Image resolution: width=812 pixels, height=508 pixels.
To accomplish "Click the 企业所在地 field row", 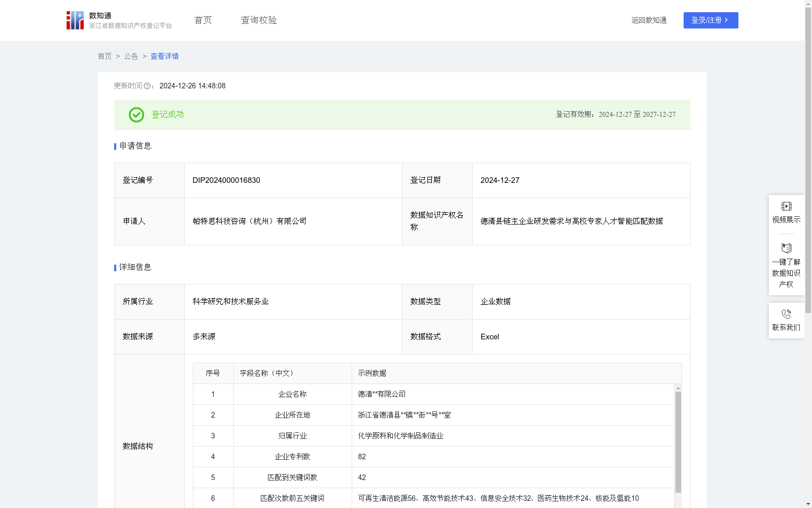I will pyautogui.click(x=433, y=415).
